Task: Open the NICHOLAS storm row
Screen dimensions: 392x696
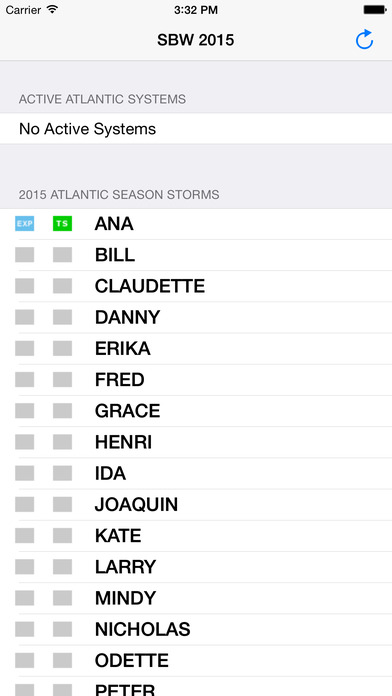Action: pyautogui.click(x=196, y=629)
